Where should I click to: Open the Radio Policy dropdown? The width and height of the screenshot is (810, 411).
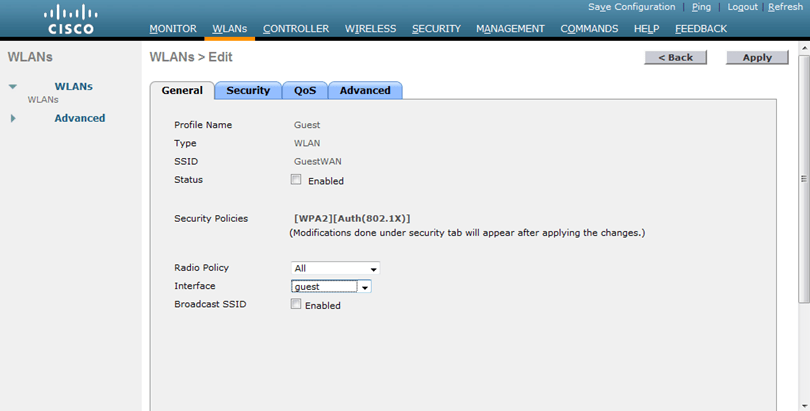click(x=335, y=268)
